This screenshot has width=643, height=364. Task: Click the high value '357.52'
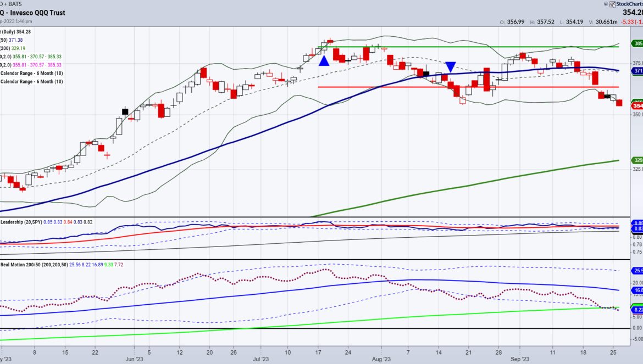[x=545, y=22]
